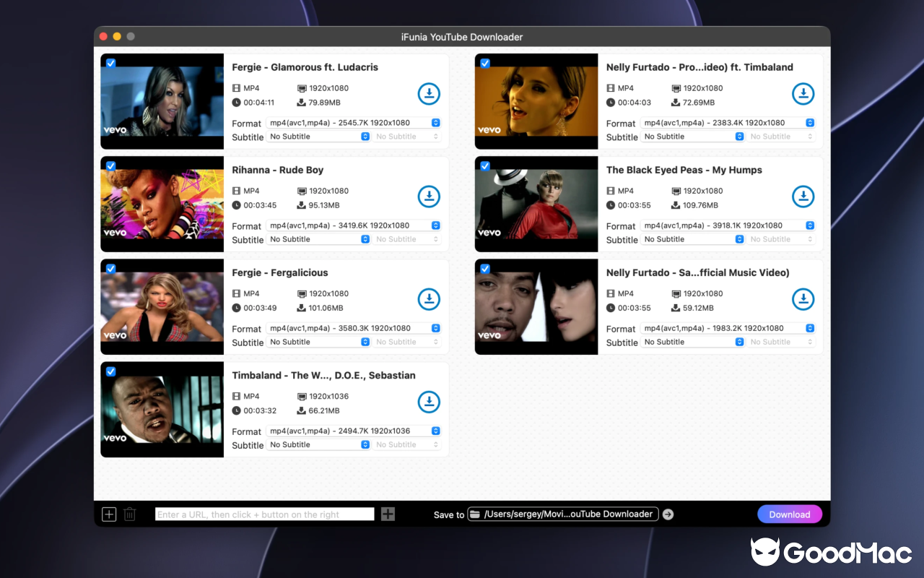Open Format dropdown showing 1983.2K 1920x1080
Viewport: 924px width, 578px height.
coord(728,328)
